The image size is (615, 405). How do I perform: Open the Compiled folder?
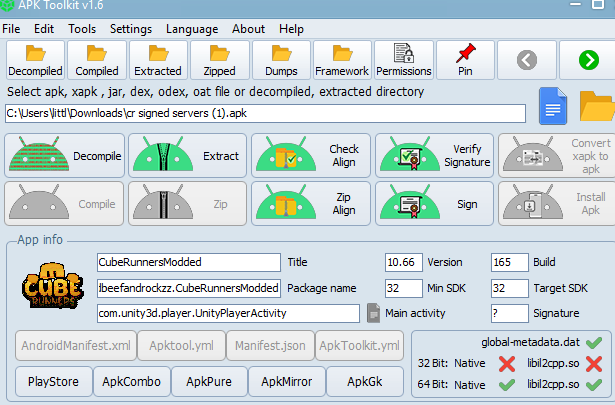tap(97, 60)
